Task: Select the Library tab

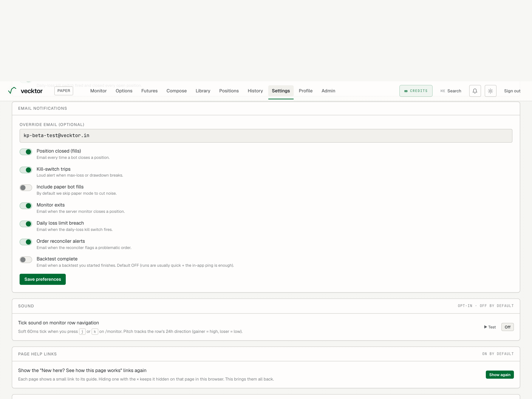Action: (203, 91)
